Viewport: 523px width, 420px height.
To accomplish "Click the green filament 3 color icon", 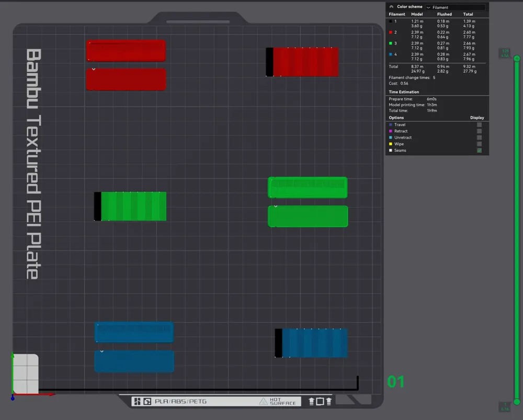I will point(390,43).
